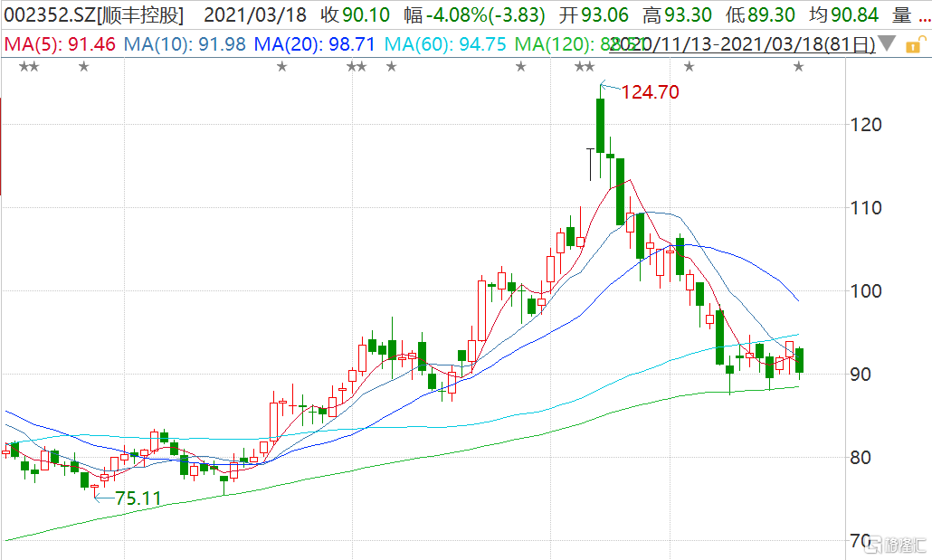
Task: Click the 100 label on the price axis
Action: coord(865,291)
